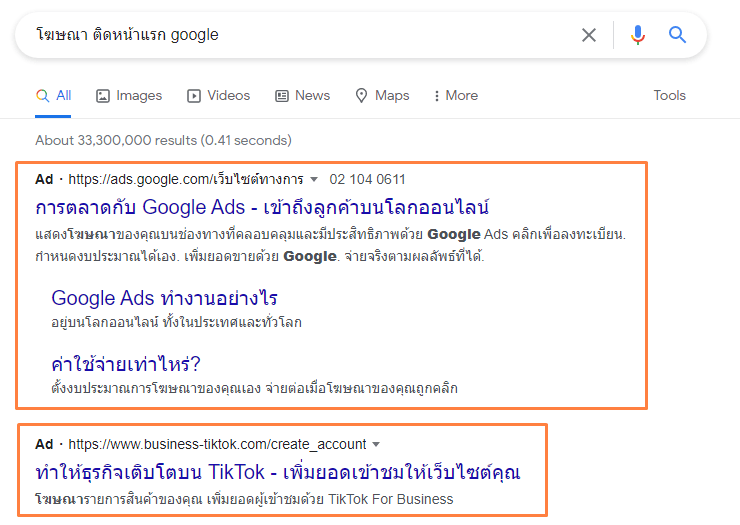Open the More search categories menu
740x525 pixels.
(456, 95)
